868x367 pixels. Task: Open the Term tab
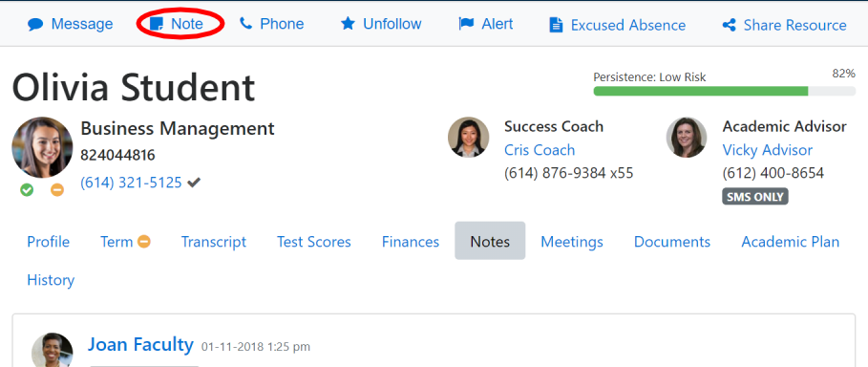[125, 242]
